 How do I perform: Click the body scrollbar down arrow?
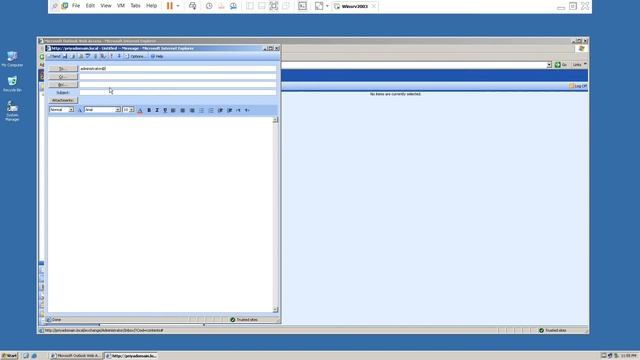pyautogui.click(x=276, y=310)
